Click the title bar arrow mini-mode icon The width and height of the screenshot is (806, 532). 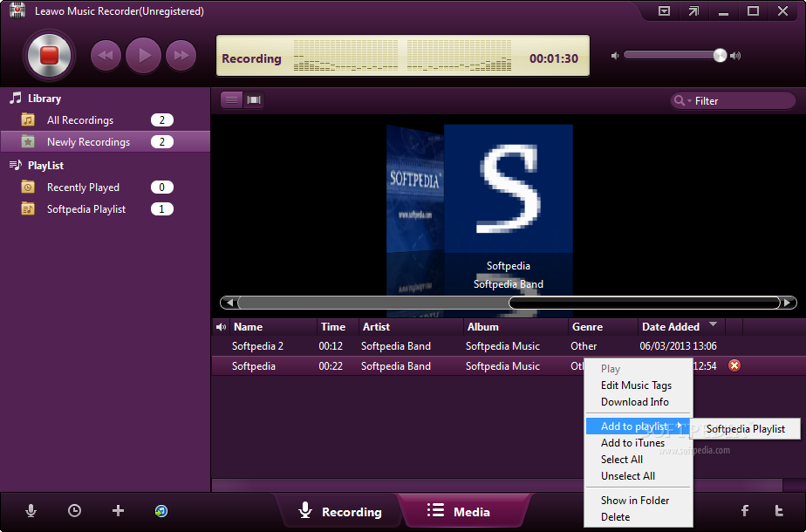(x=694, y=10)
